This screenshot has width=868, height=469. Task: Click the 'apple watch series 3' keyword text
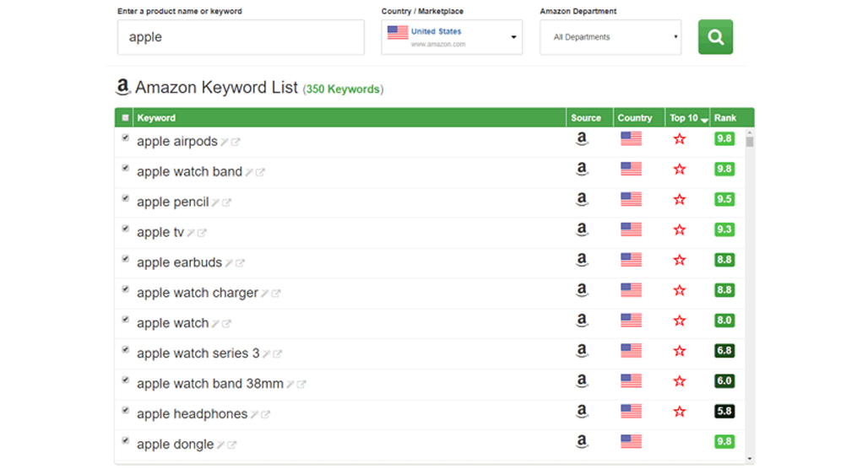(x=198, y=353)
